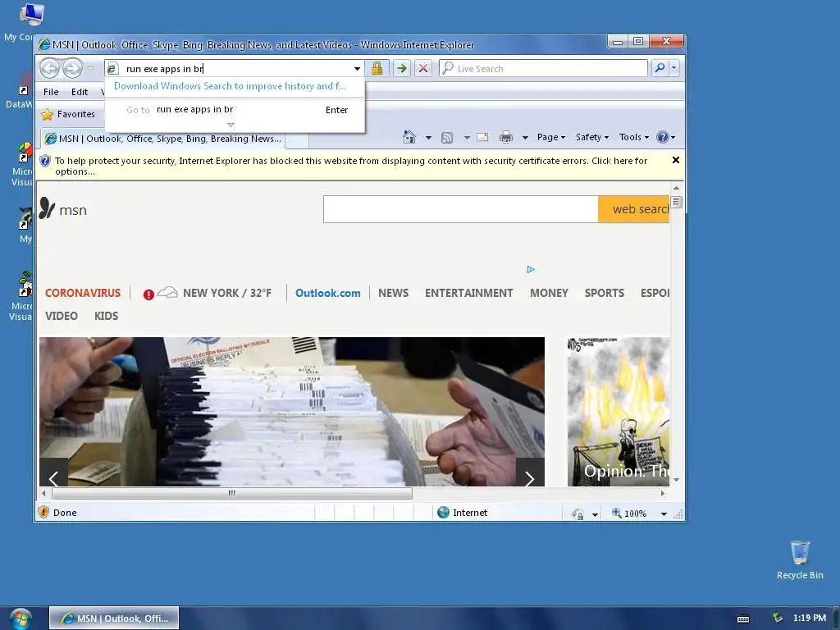Go to the KIDS section
Viewport: 840px width, 630px height.
point(106,316)
